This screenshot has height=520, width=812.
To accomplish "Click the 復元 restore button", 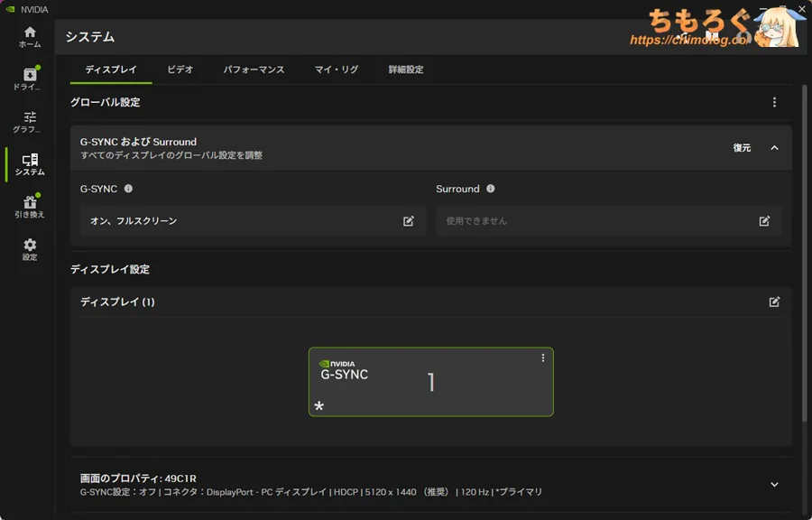I will click(x=742, y=148).
